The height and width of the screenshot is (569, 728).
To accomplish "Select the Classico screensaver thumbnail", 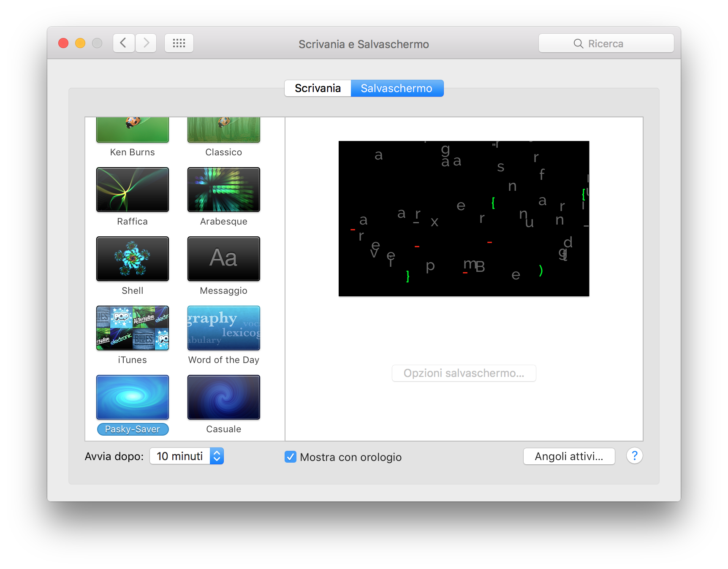I will (x=224, y=130).
